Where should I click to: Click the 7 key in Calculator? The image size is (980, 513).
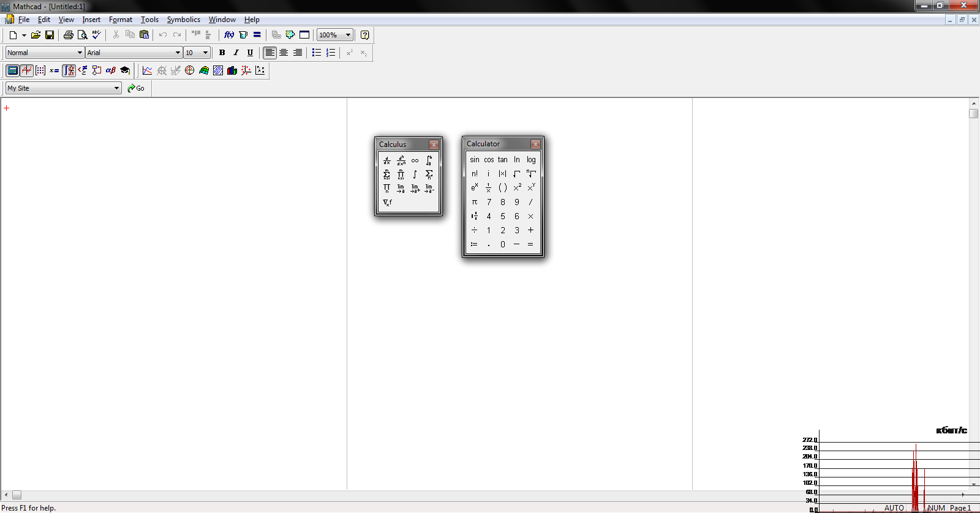point(489,202)
